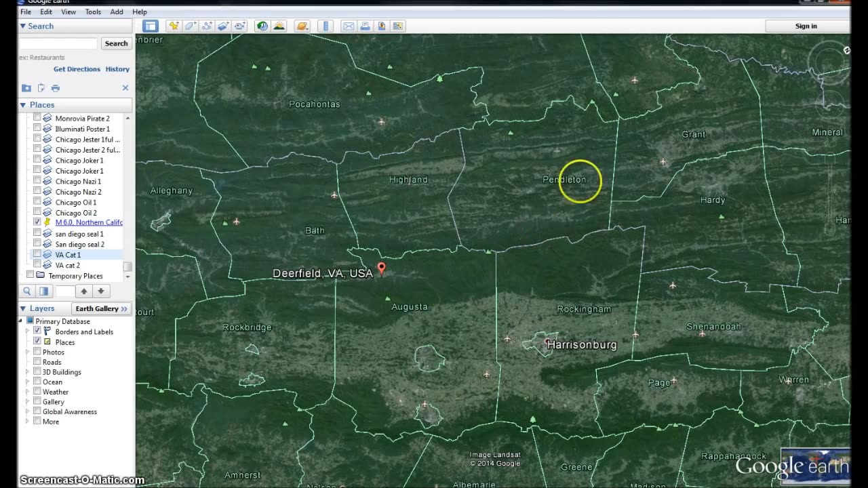Collapse the Primary Database tree node
The height and width of the screenshot is (488, 868).
pyautogui.click(x=21, y=321)
